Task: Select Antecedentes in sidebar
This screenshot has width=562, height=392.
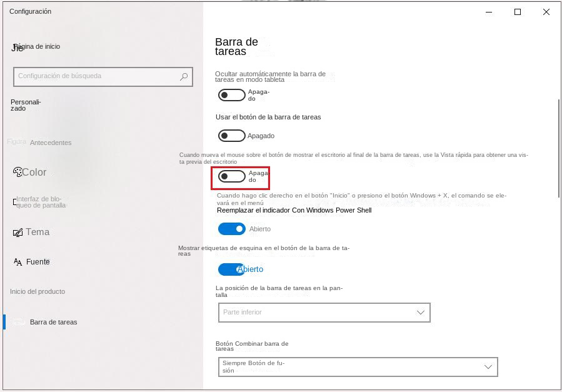Action: pos(51,143)
